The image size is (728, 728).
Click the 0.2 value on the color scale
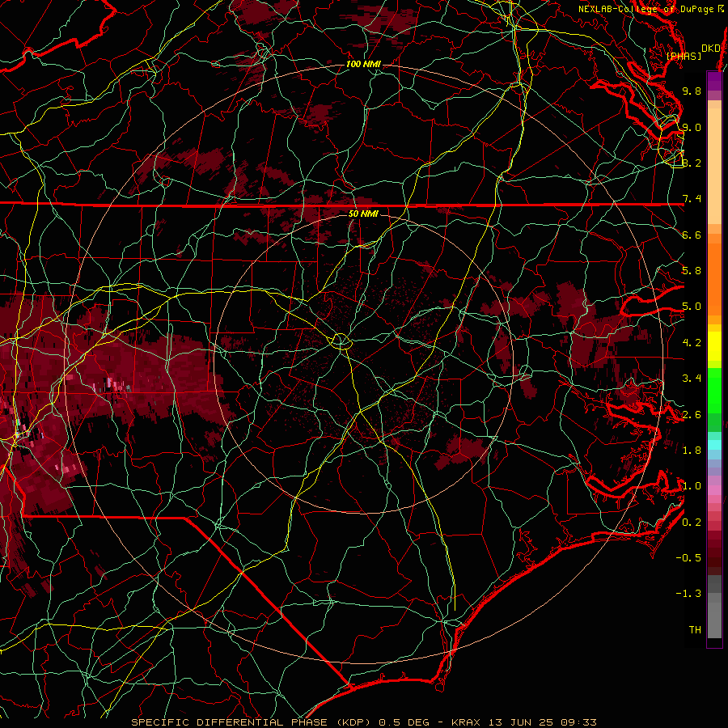click(x=692, y=523)
